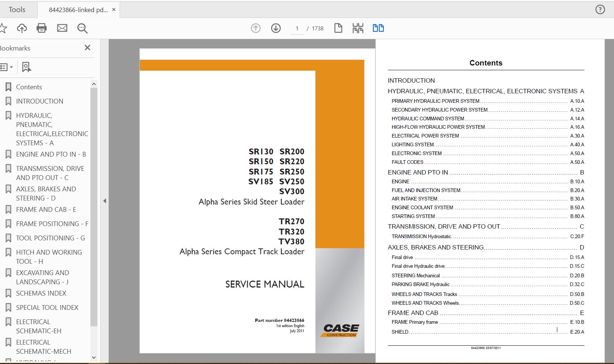Open HYDRAULIC, PNEUMATIC, ELECTRICAL bookmark
This screenshot has height=364, width=614.
point(52,129)
